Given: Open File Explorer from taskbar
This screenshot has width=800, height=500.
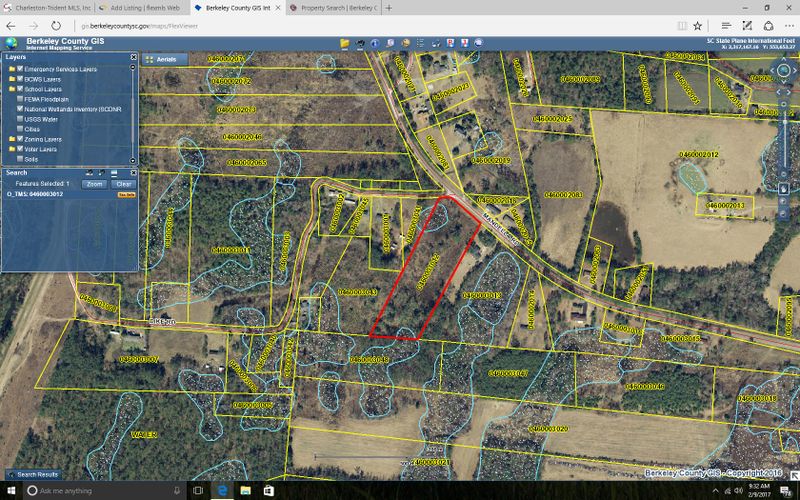Looking at the screenshot, I should (x=245, y=491).
